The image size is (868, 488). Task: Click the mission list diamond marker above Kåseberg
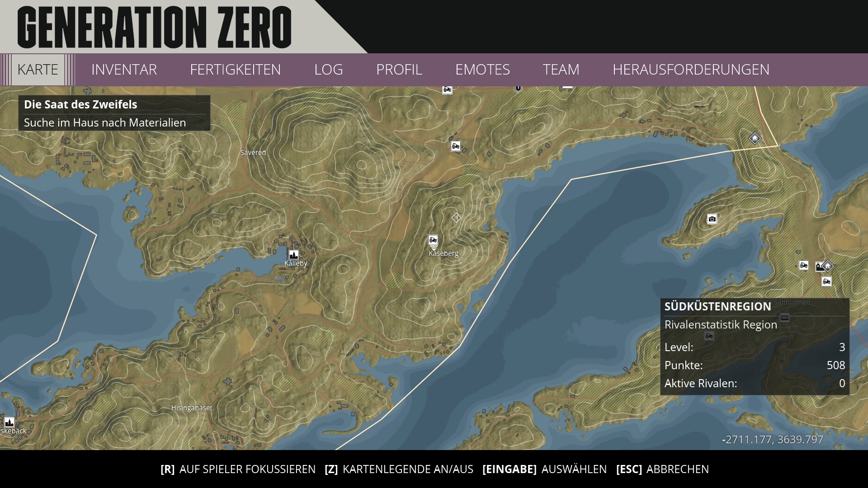point(456,218)
